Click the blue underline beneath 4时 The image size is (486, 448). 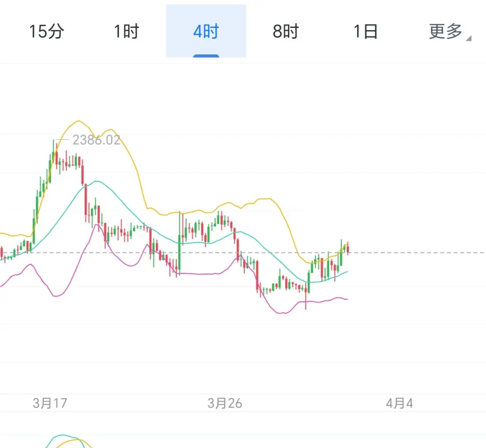tap(206, 56)
